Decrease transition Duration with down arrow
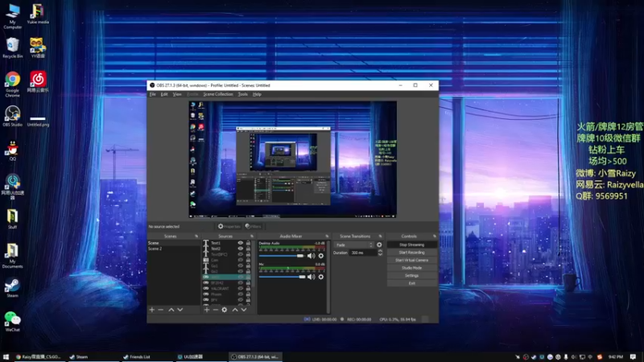This screenshot has height=362, width=644. point(380,255)
